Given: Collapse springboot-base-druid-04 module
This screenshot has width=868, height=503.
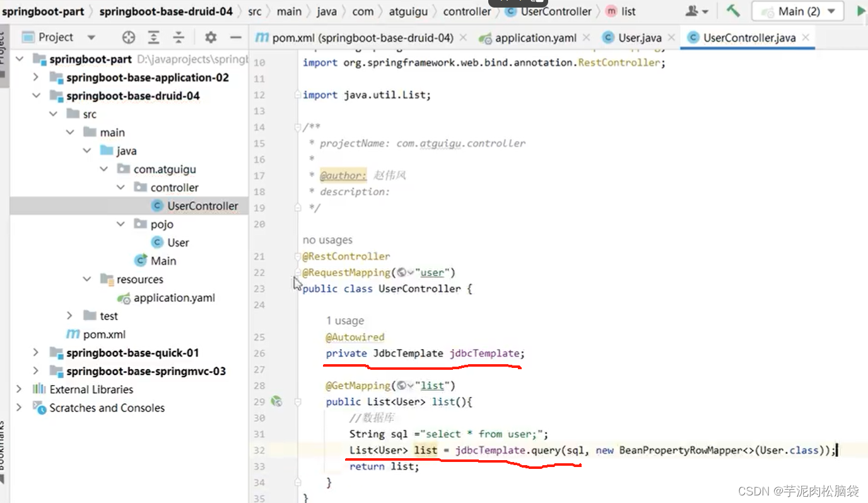Looking at the screenshot, I should coord(36,96).
